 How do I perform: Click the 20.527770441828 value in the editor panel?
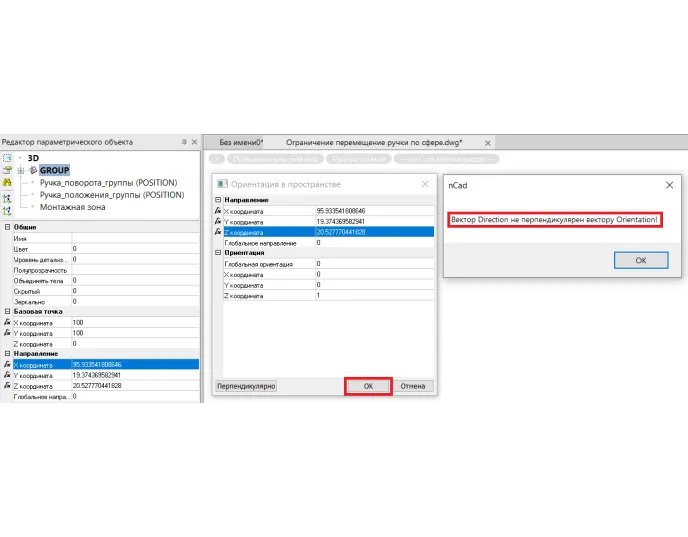click(135, 386)
